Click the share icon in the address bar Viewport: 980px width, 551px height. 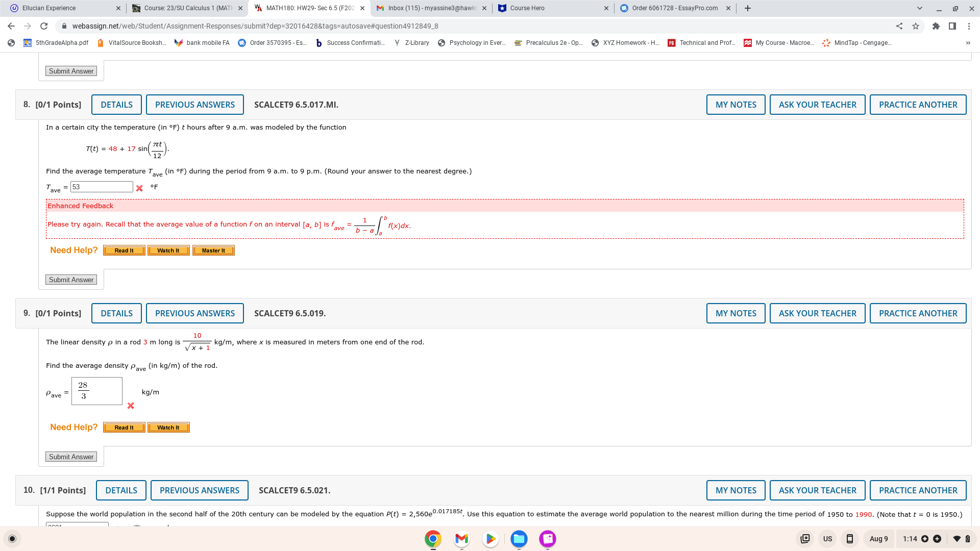click(898, 26)
